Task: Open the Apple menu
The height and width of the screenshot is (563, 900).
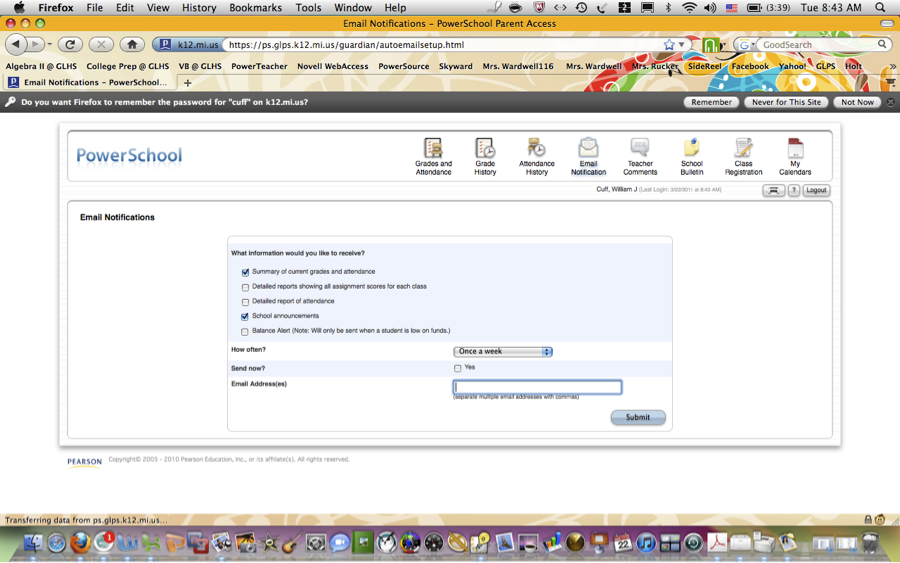Action: [19, 7]
